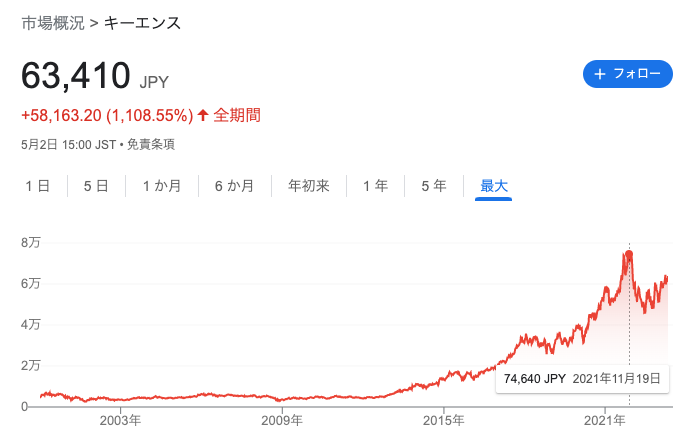Viewport: 686px width, 437px height.
Task: Open the 市場概況 breadcrumb link
Action: (53, 23)
